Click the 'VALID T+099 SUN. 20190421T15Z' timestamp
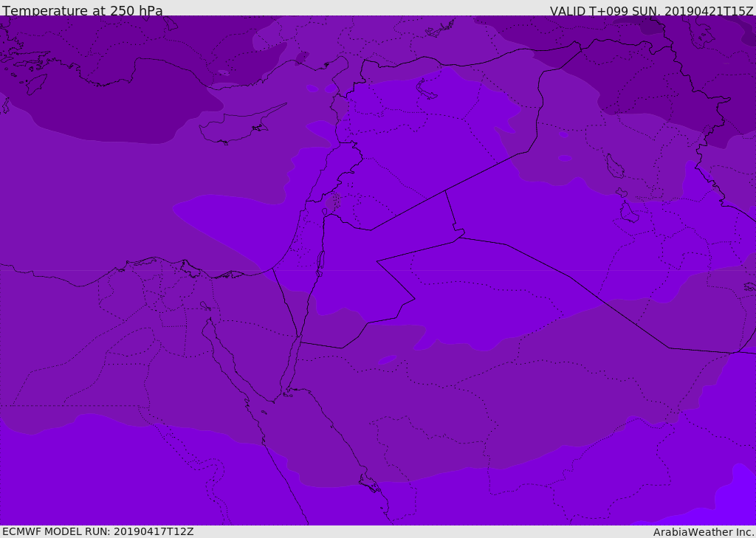The image size is (756, 538). [651, 11]
